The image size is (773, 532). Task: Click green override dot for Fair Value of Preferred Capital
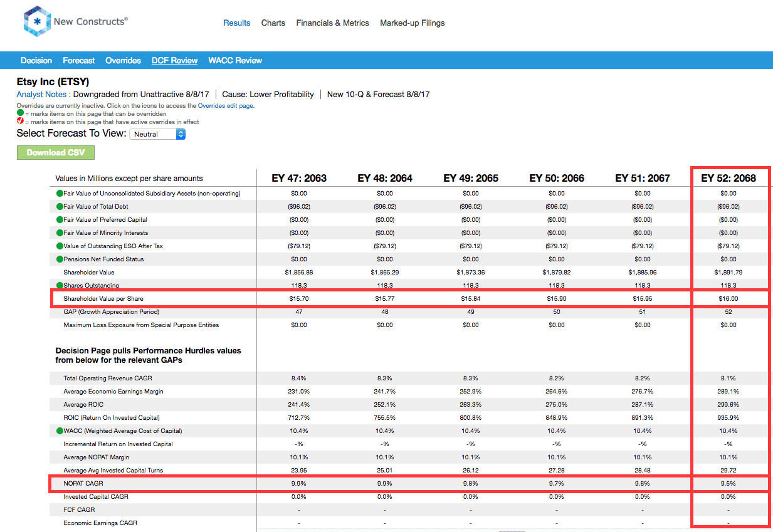tap(60, 220)
